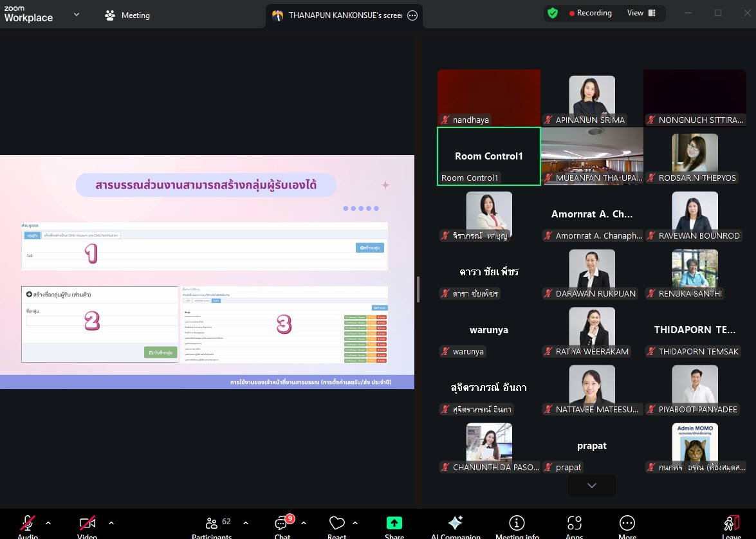This screenshot has height=539, width=756.
Task: Select Amornrat A. Chanaph tile
Action: pyautogui.click(x=591, y=214)
